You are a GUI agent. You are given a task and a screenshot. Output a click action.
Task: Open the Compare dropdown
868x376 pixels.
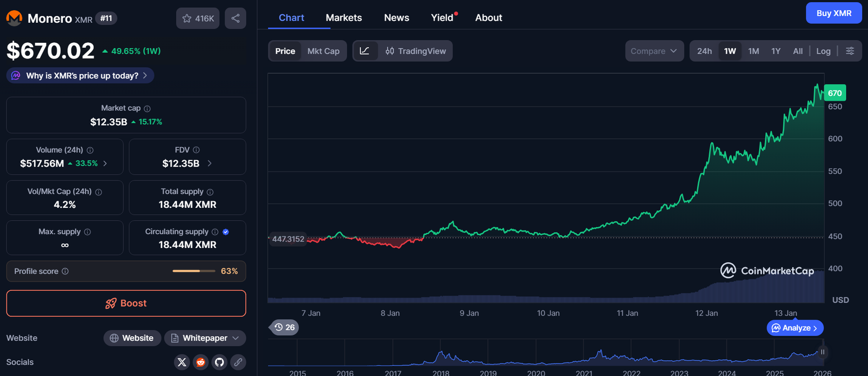(x=654, y=51)
